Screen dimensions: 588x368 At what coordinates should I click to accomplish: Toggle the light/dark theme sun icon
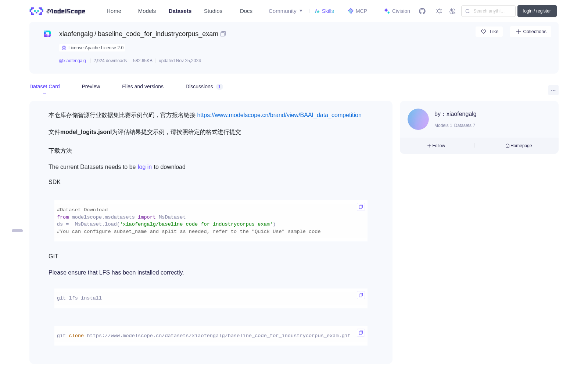[x=439, y=11]
